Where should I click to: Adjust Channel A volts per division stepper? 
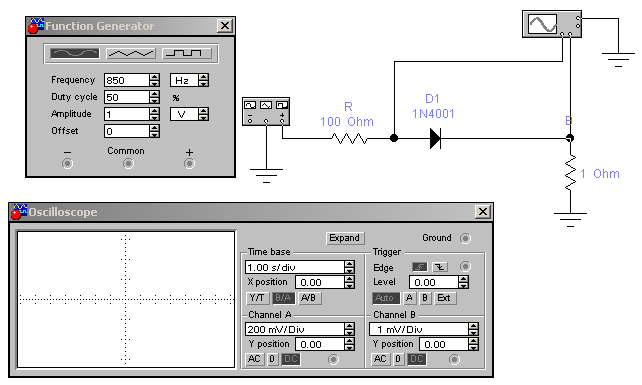pyautogui.click(x=349, y=329)
